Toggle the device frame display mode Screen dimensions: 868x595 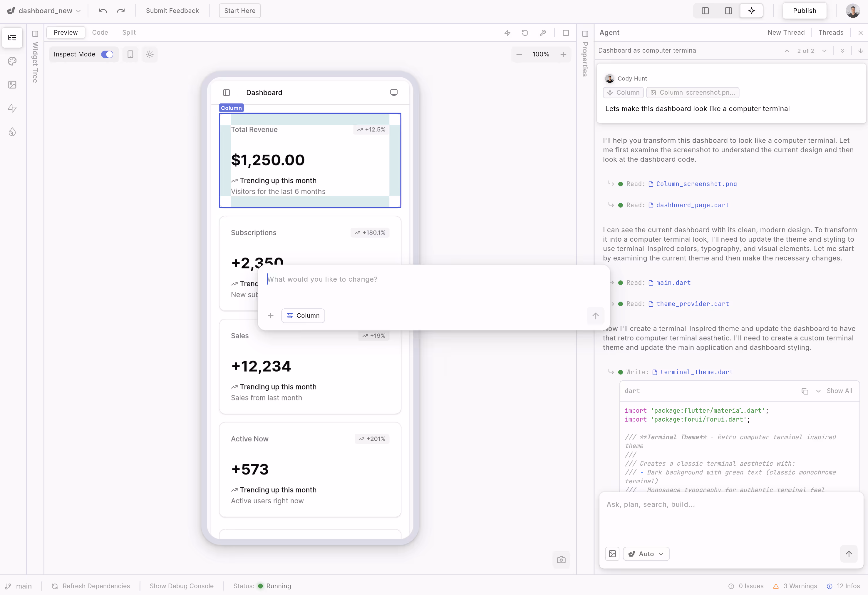pyautogui.click(x=130, y=54)
